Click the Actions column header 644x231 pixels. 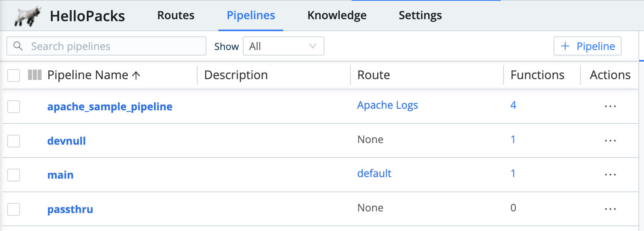point(610,75)
